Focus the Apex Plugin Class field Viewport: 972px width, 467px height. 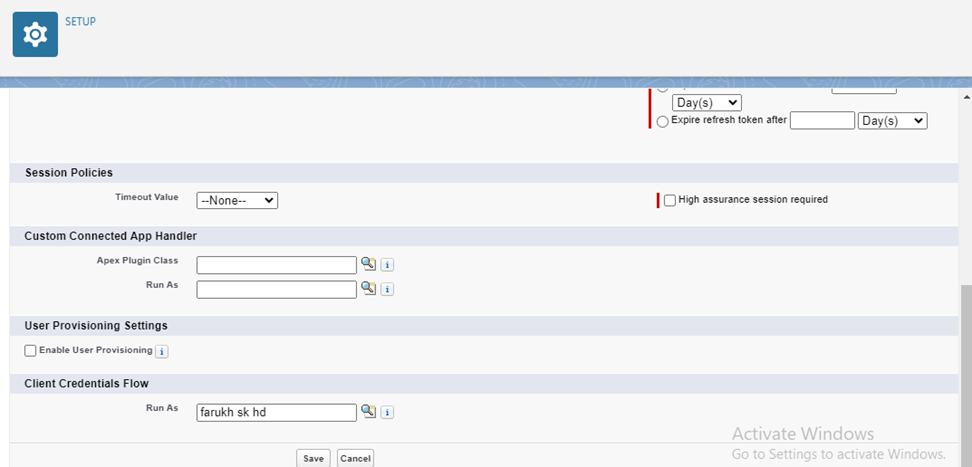(x=276, y=265)
